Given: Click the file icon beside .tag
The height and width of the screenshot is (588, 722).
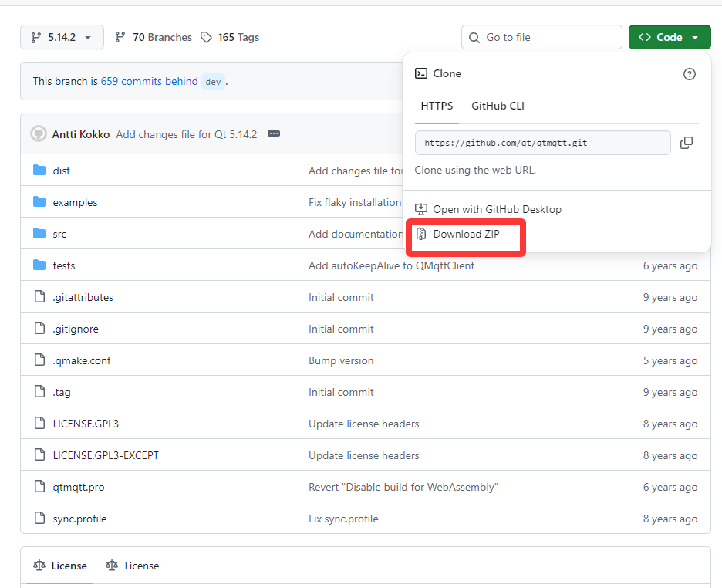Looking at the screenshot, I should 40,392.
